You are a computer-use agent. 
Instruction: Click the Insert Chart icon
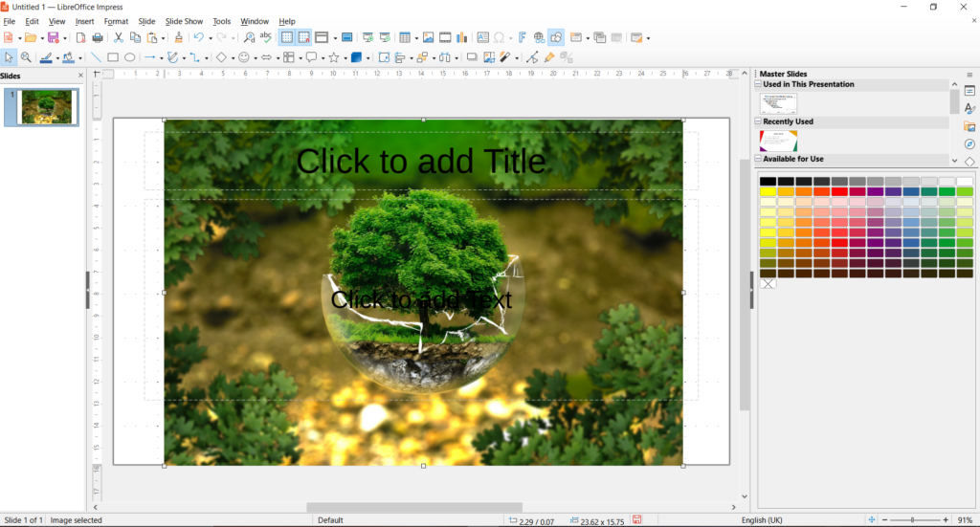point(462,38)
